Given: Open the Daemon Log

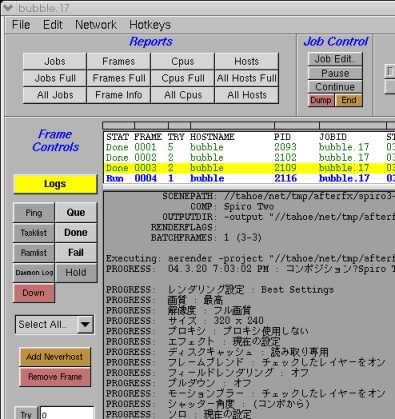Looking at the screenshot, I should pos(34,273).
